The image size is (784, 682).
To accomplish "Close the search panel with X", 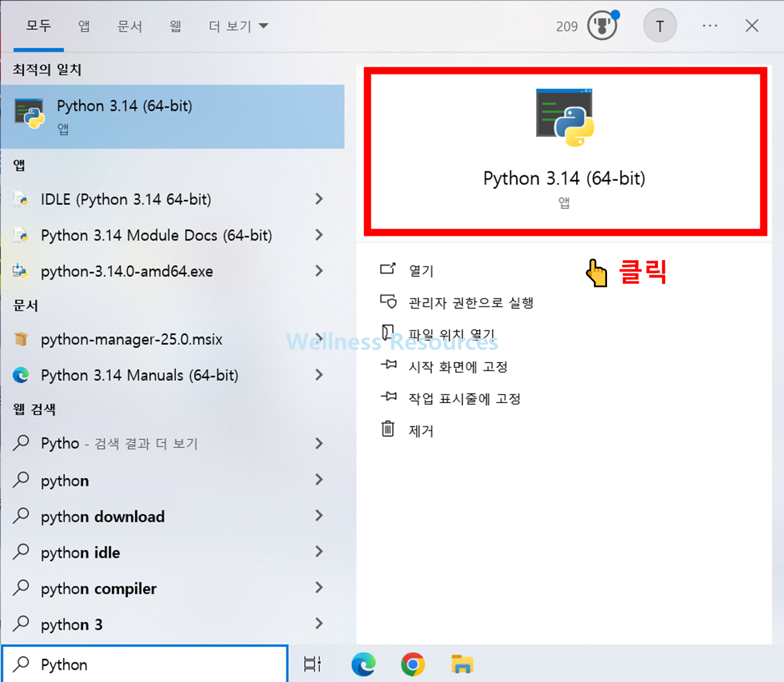I will (752, 26).
